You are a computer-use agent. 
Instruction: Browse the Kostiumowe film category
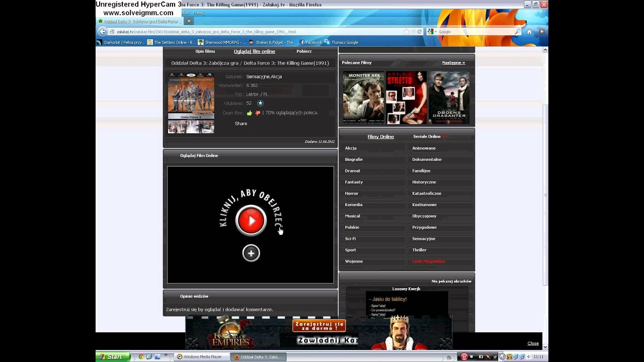pyautogui.click(x=425, y=205)
